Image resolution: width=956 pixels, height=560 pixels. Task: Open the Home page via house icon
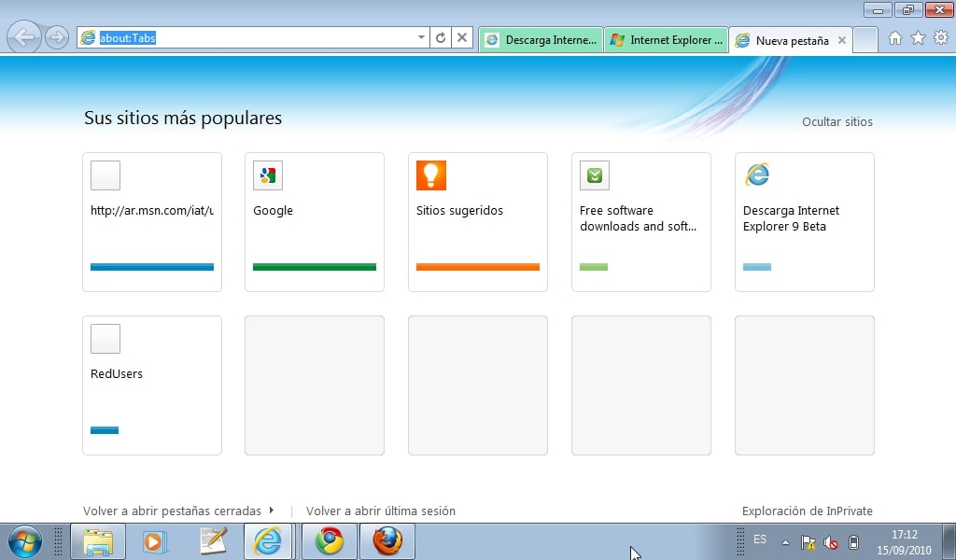(x=895, y=37)
